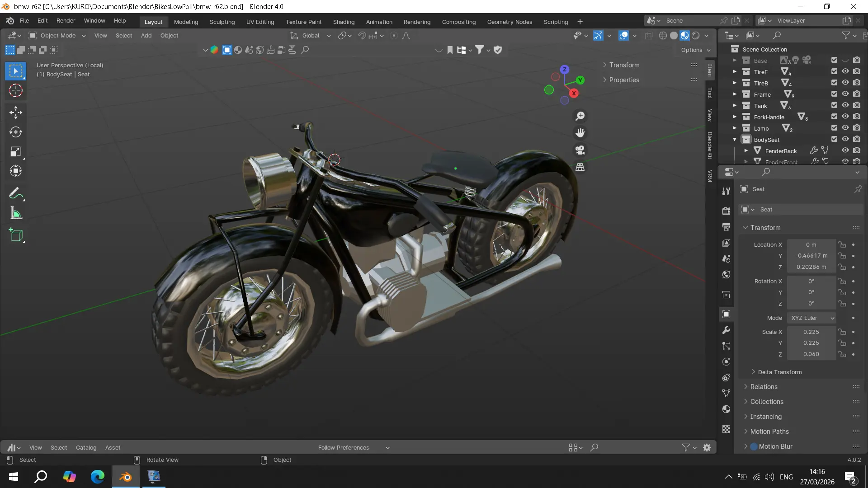The width and height of the screenshot is (868, 488).
Task: Expand the TireF collection
Action: pyautogui.click(x=735, y=71)
